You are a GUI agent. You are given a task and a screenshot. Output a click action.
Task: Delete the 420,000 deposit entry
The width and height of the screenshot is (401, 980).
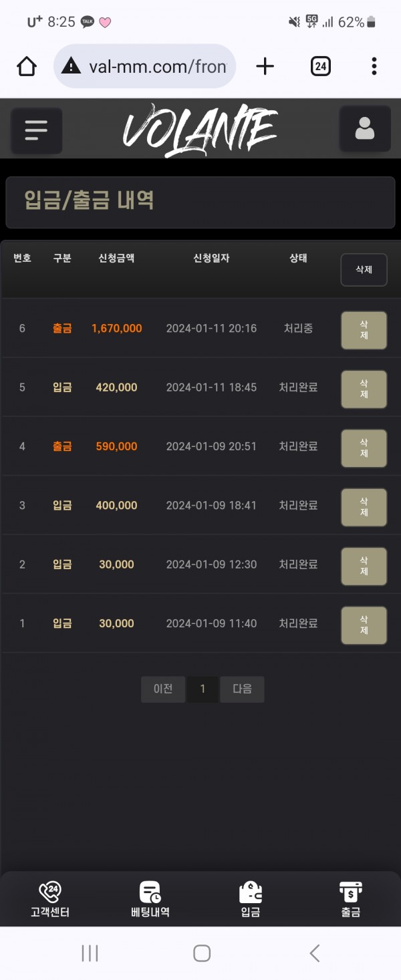364,389
